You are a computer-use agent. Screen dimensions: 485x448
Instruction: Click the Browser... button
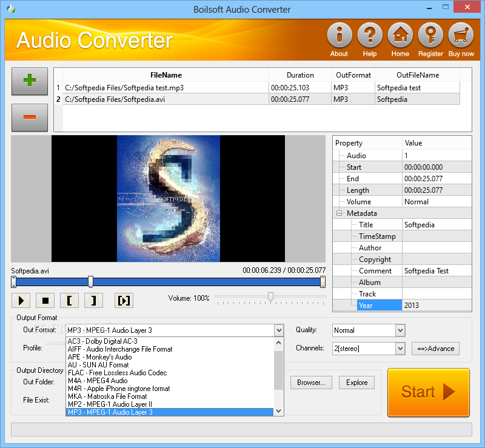coord(311,383)
